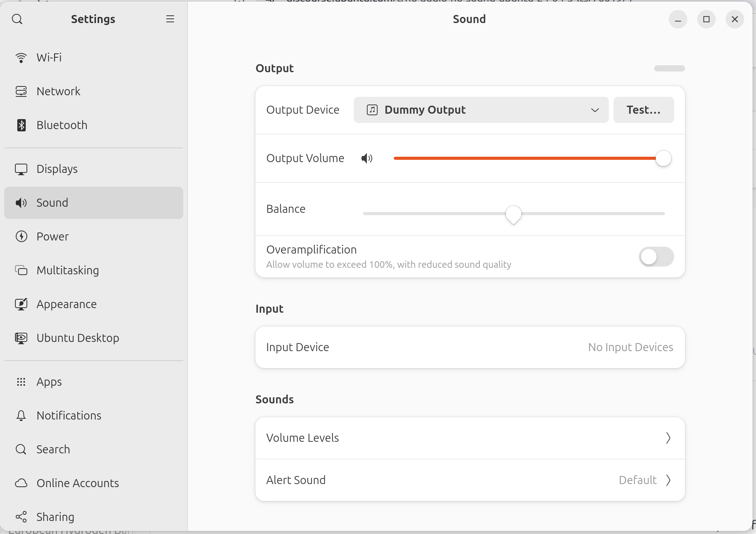Click the search icon in Settings header
This screenshot has width=756, height=534.
[17, 19]
